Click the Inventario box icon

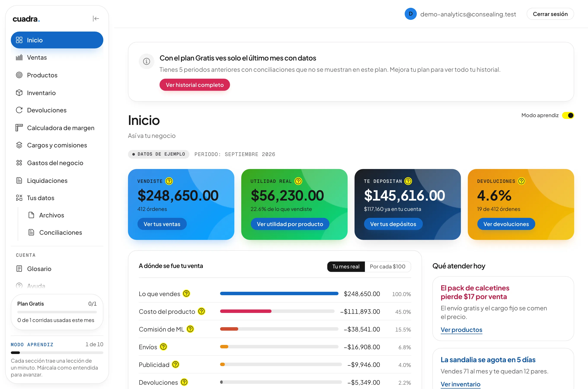19,93
